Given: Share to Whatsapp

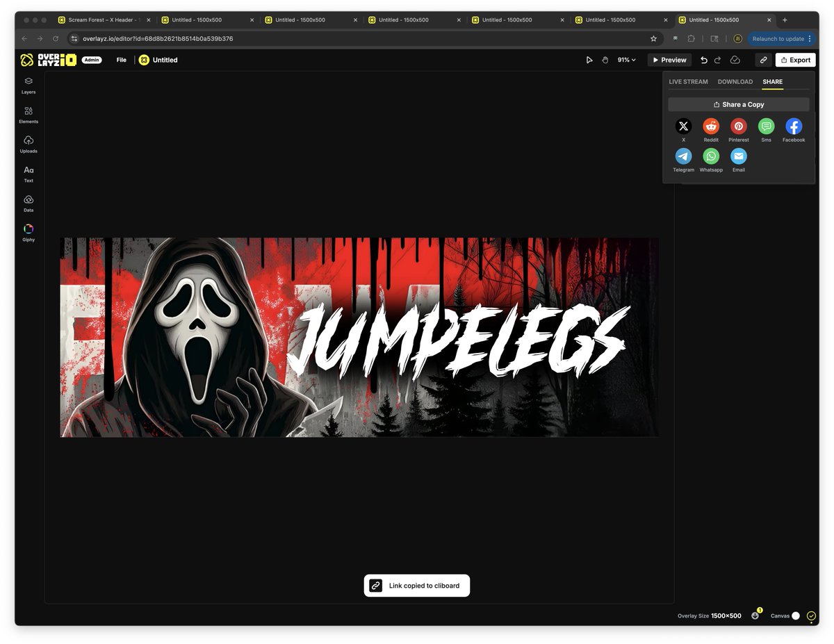Looking at the screenshot, I should click(x=711, y=156).
